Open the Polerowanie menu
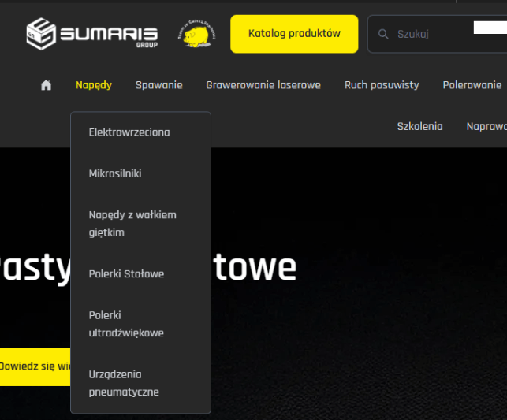The image size is (507, 420). 472,85
